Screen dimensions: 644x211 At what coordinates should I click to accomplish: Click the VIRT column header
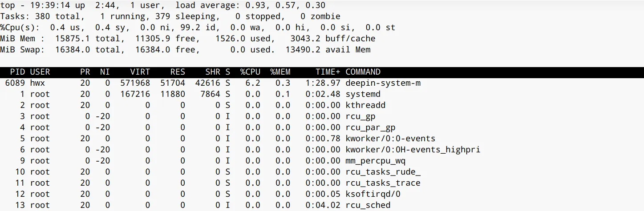tap(140, 72)
